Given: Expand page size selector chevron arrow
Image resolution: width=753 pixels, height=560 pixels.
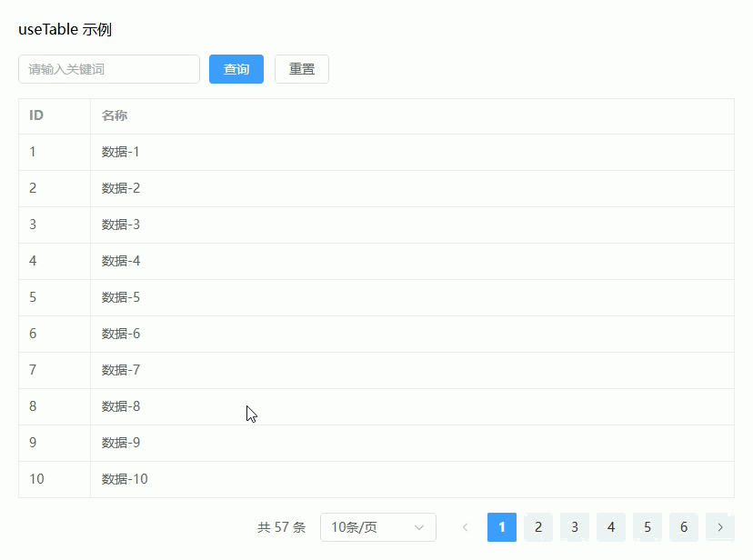Looking at the screenshot, I should 419,527.
